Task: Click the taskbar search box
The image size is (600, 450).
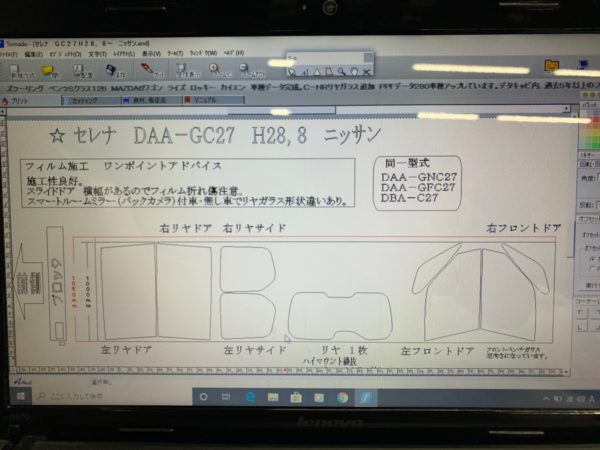Action: 111,396
